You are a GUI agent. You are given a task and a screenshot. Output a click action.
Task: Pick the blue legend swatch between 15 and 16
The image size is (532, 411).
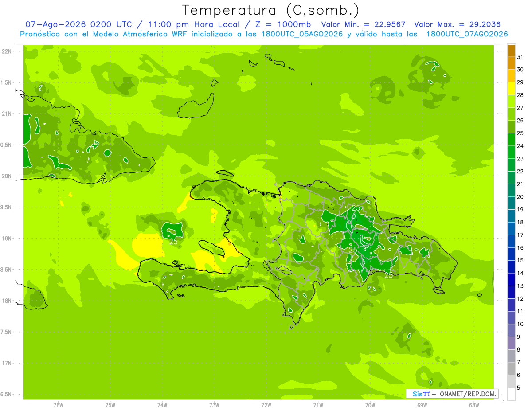511,254
